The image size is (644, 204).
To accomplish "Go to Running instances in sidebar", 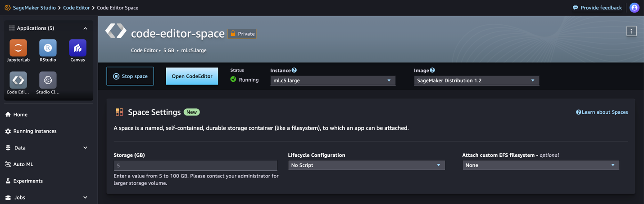I will [35, 131].
